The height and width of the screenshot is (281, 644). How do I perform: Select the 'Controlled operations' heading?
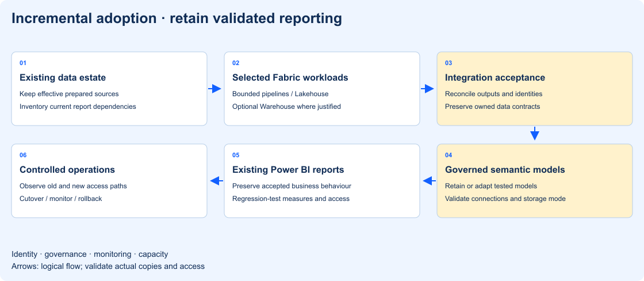point(67,169)
